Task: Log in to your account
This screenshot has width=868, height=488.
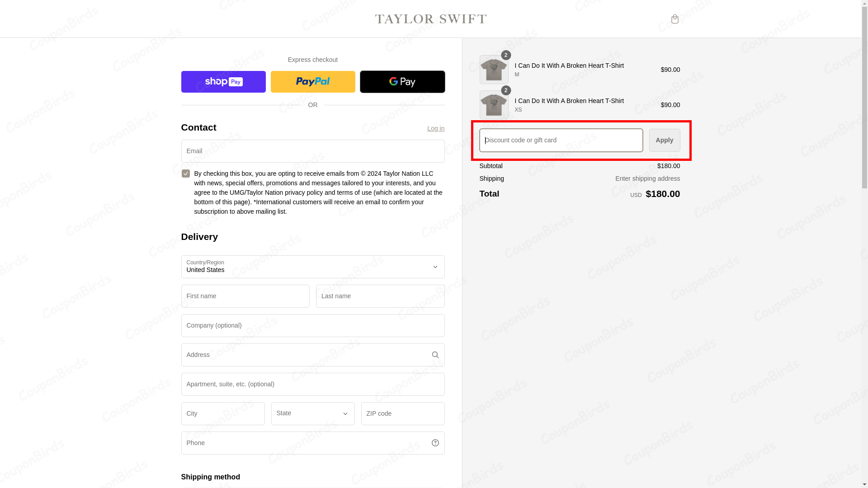Action: coord(435,128)
